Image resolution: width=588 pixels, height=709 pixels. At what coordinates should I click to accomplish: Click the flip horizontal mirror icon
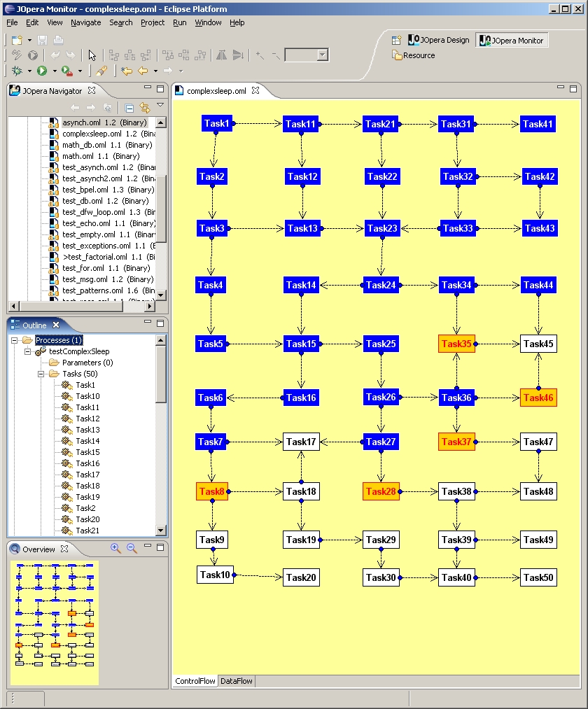221,55
